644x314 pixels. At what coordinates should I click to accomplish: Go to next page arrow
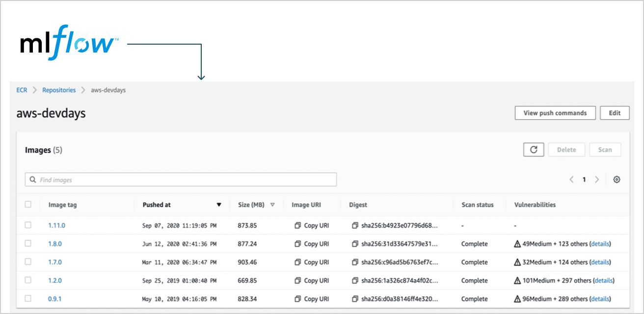597,180
